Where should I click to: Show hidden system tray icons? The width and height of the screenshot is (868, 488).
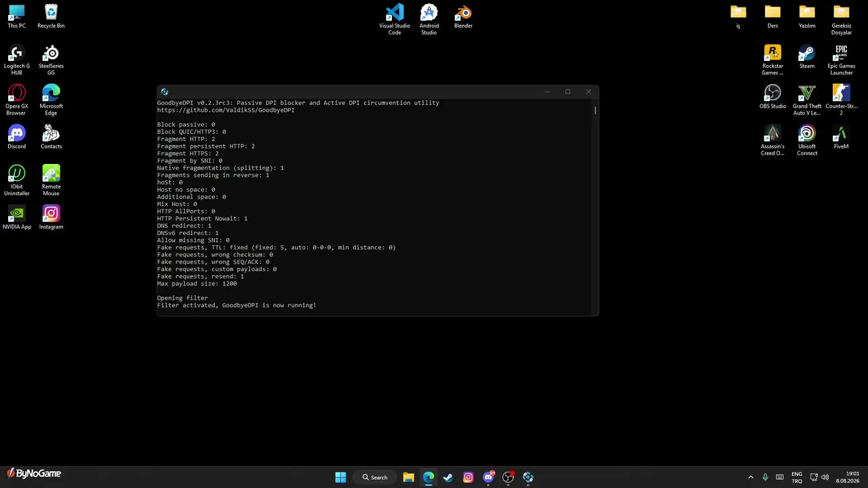pyautogui.click(x=751, y=477)
